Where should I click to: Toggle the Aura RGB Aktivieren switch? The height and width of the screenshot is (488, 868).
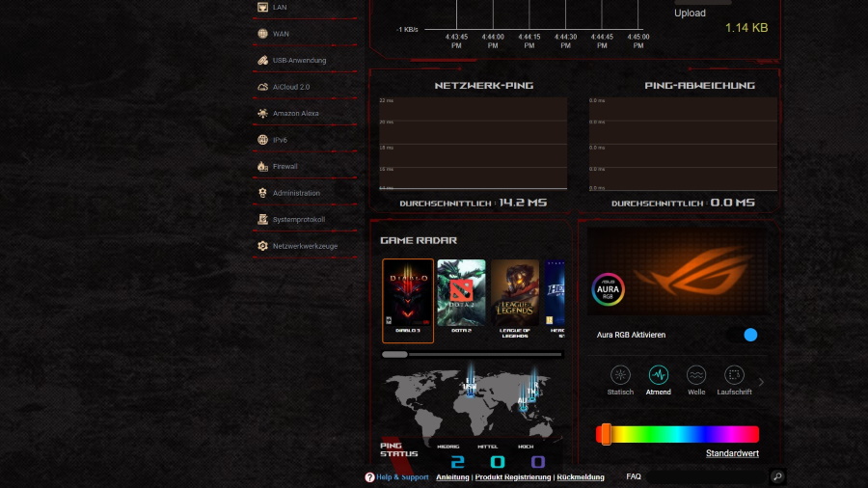(x=744, y=335)
